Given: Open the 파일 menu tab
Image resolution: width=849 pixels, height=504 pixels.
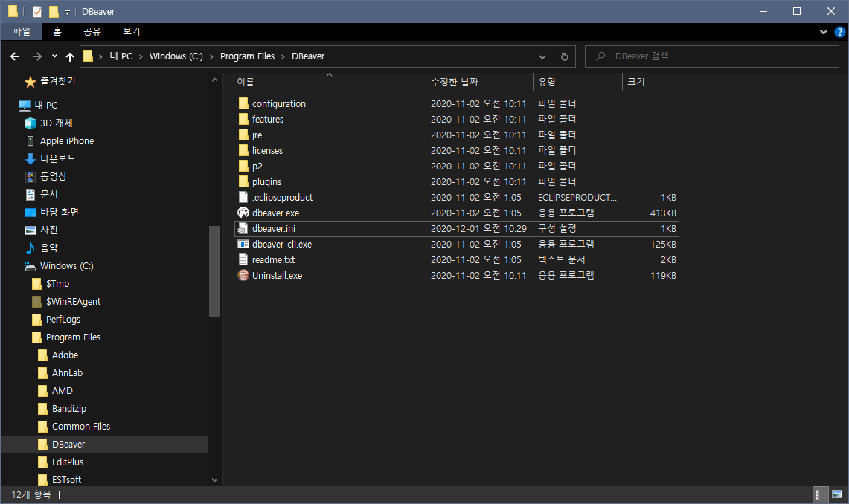Looking at the screenshot, I should pos(22,31).
